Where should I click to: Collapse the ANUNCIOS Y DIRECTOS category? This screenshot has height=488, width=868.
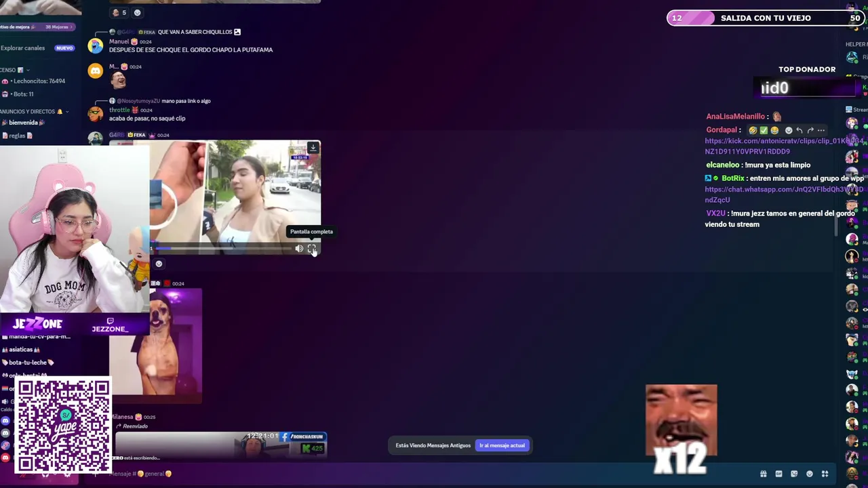coord(34,111)
